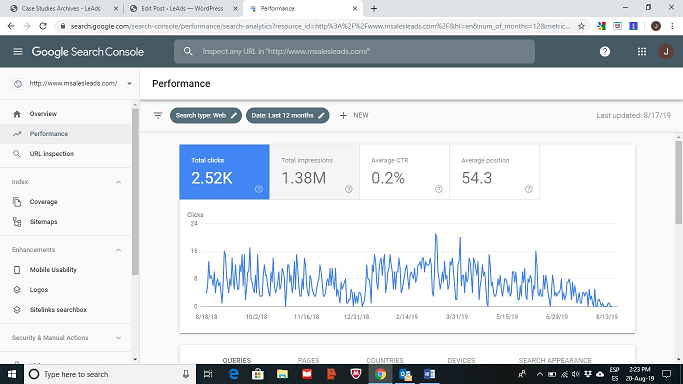This screenshot has width=683, height=384.
Task: Click the browser back arrow
Action: 11,26
